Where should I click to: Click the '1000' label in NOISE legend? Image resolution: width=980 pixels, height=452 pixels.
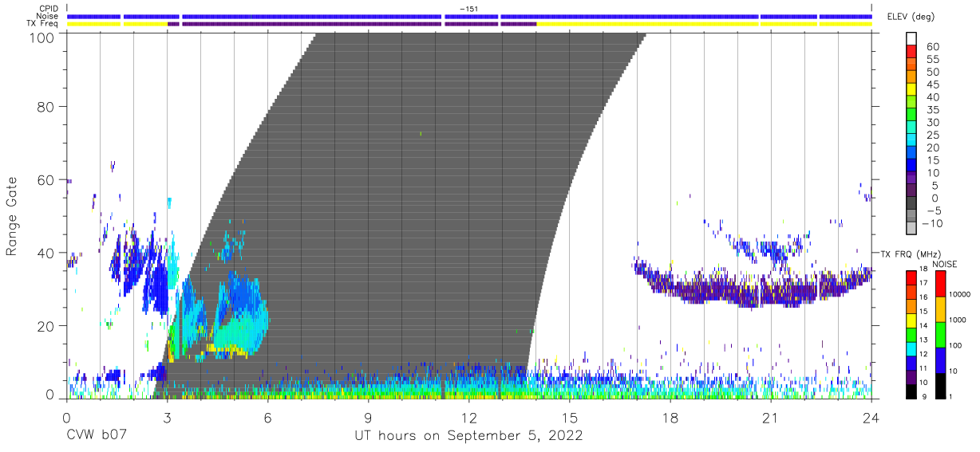959,320
